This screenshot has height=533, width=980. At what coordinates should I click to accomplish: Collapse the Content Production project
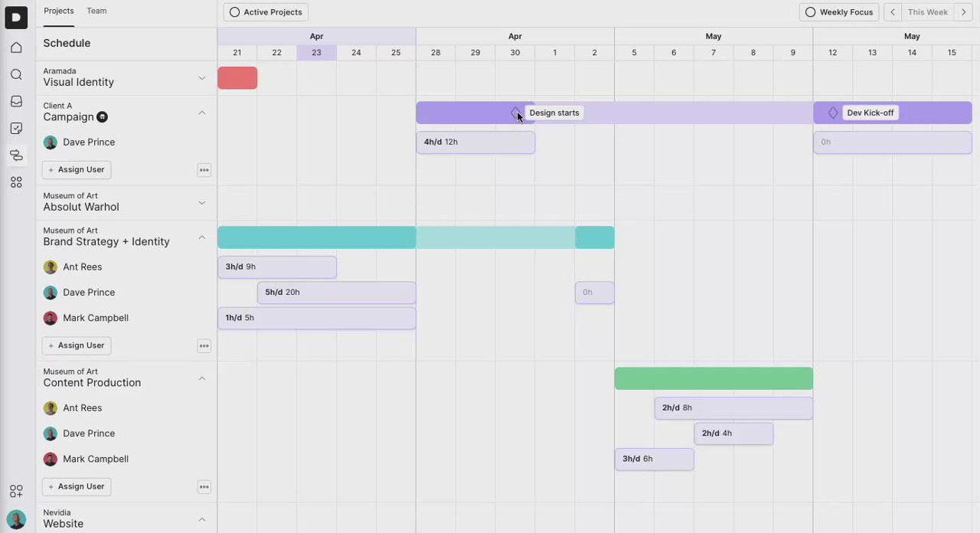point(202,378)
